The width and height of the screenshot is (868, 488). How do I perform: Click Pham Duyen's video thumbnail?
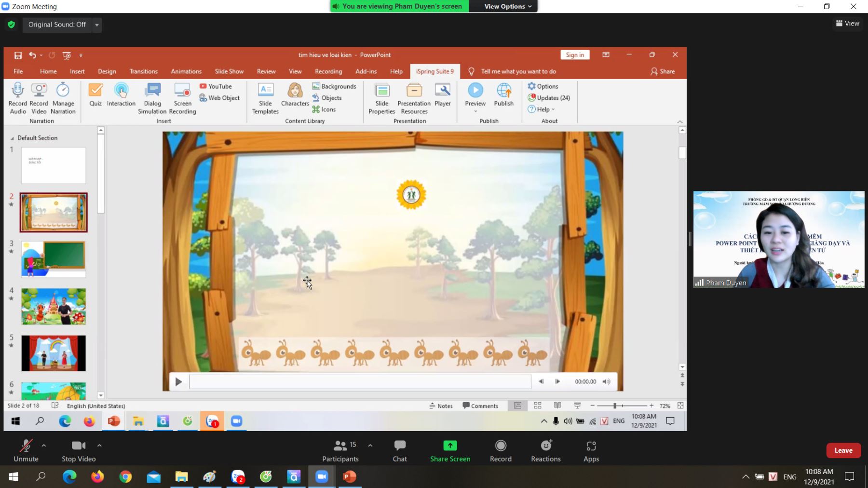click(778, 240)
